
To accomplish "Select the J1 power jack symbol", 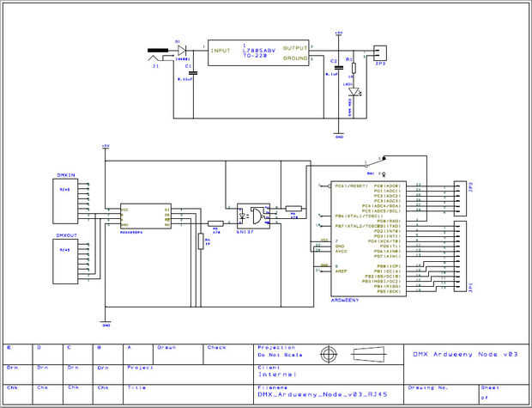I will [159, 55].
